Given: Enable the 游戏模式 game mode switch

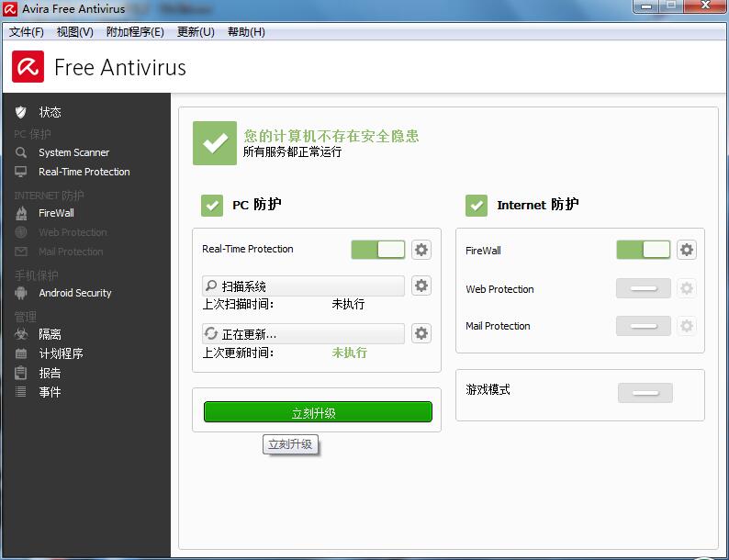Looking at the screenshot, I should [645, 393].
